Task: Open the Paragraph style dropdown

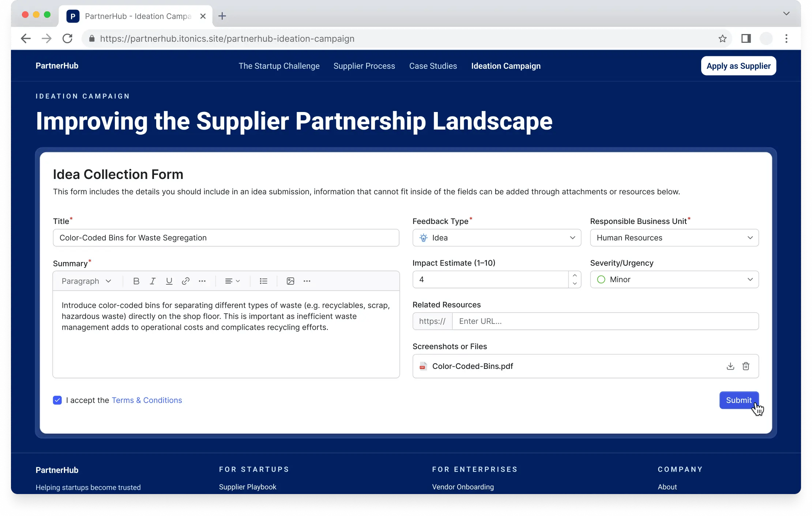Action: coord(86,281)
